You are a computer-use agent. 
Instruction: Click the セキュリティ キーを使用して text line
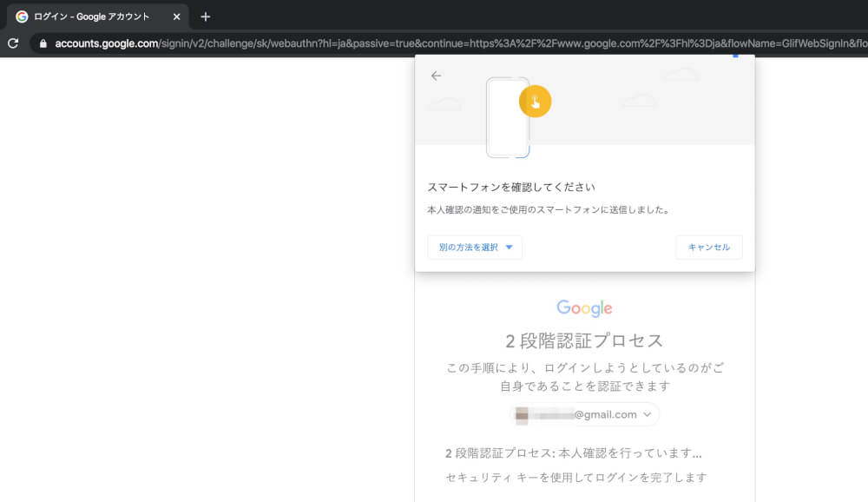coord(576,477)
